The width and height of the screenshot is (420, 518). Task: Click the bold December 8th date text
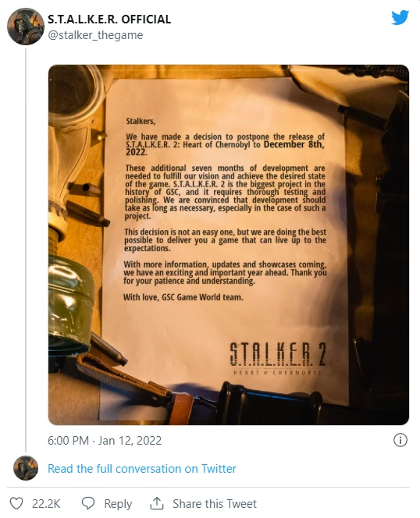click(294, 144)
